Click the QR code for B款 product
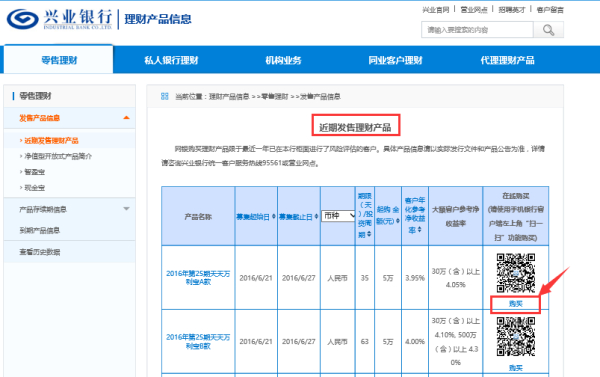This screenshot has height=377, width=600. point(515,337)
